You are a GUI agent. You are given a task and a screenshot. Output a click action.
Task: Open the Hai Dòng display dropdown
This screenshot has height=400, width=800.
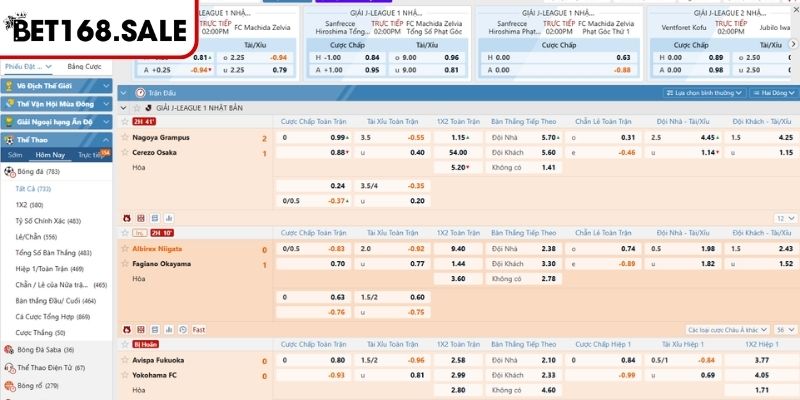click(x=774, y=92)
